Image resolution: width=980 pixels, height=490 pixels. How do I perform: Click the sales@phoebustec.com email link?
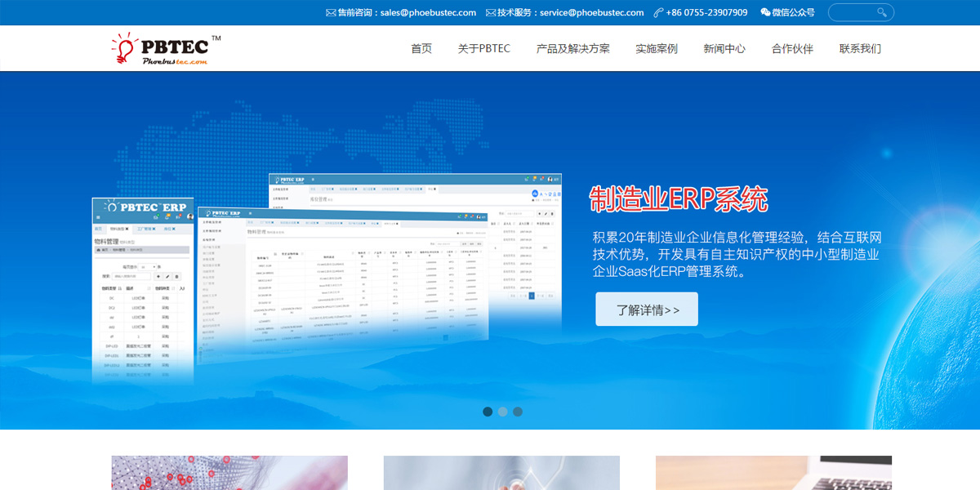coord(428,12)
